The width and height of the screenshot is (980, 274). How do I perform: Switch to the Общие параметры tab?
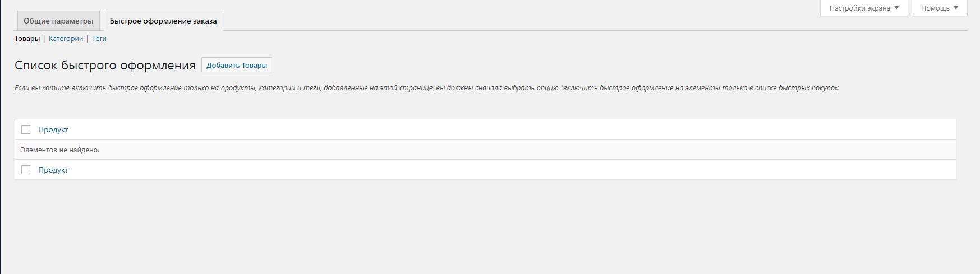click(x=58, y=21)
